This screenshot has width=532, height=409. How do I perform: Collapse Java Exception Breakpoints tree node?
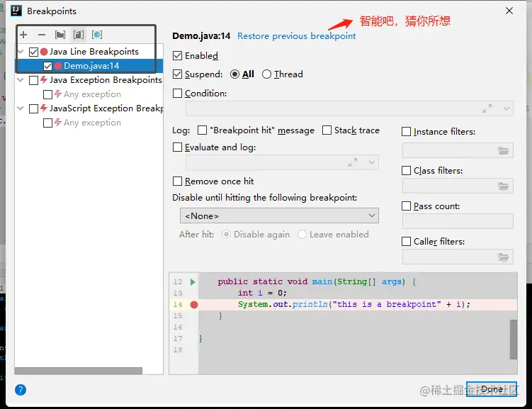(x=21, y=80)
